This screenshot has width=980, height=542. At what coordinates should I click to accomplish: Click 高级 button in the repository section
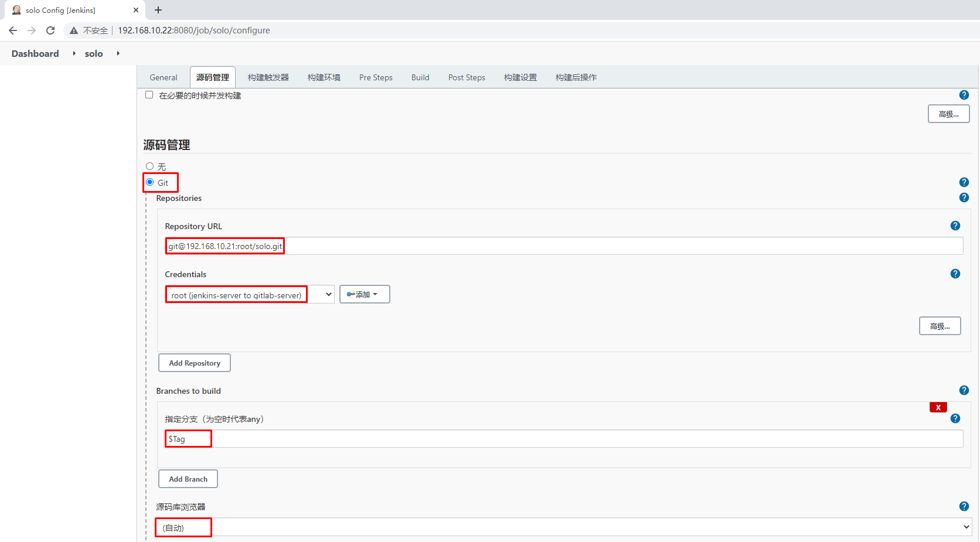coord(940,326)
